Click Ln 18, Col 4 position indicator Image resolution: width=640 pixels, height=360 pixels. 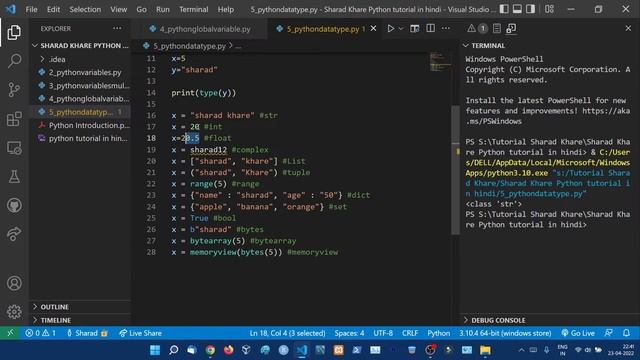287,333
